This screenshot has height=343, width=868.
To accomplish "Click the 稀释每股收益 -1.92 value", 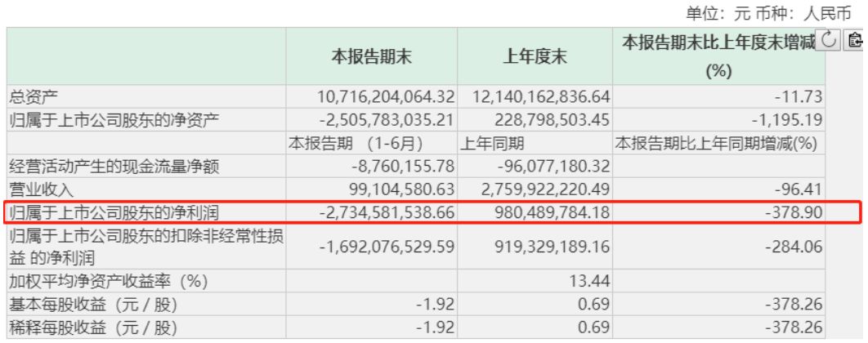I will (435, 328).
